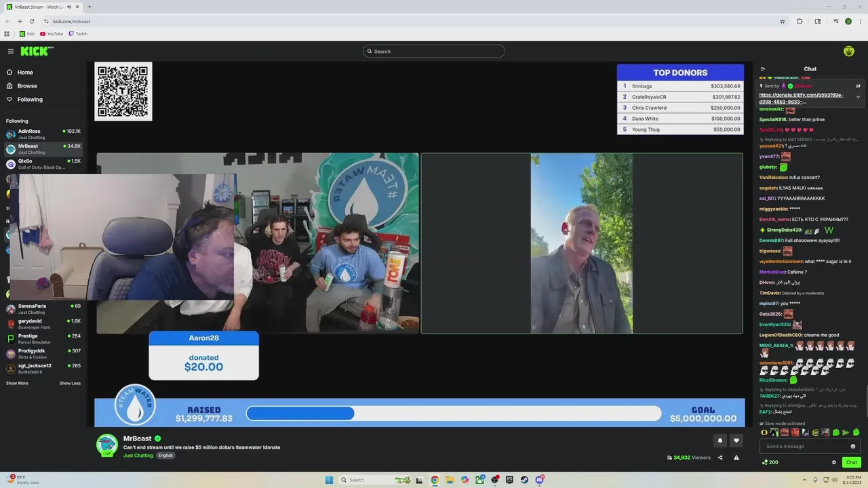The width and height of the screenshot is (868, 488).
Task: Click Show More in the sidebar
Action: [18, 384]
